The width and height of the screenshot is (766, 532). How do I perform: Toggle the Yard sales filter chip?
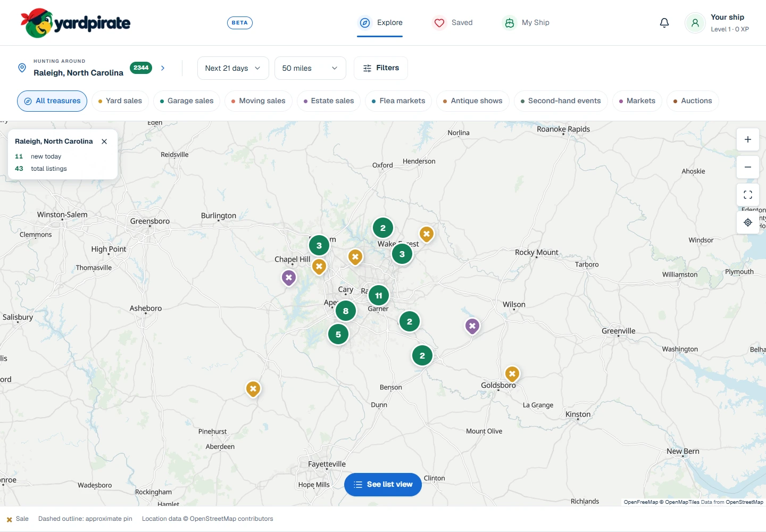[120, 101]
